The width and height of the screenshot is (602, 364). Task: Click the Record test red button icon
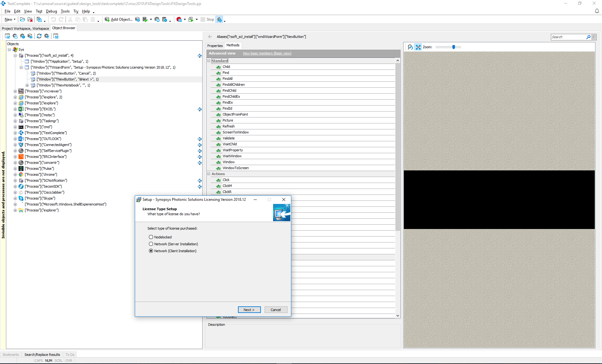(x=179, y=19)
